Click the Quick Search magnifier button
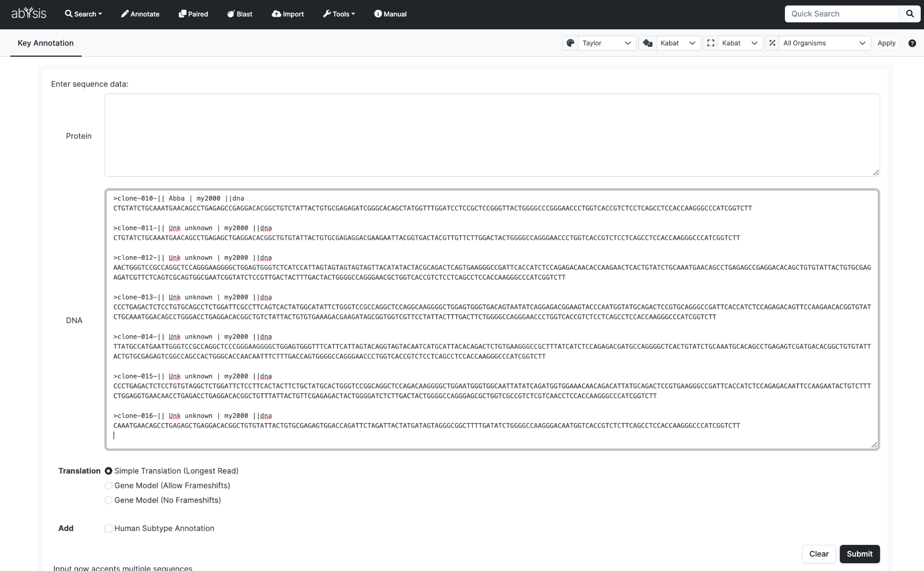The width and height of the screenshot is (924, 571). point(910,14)
